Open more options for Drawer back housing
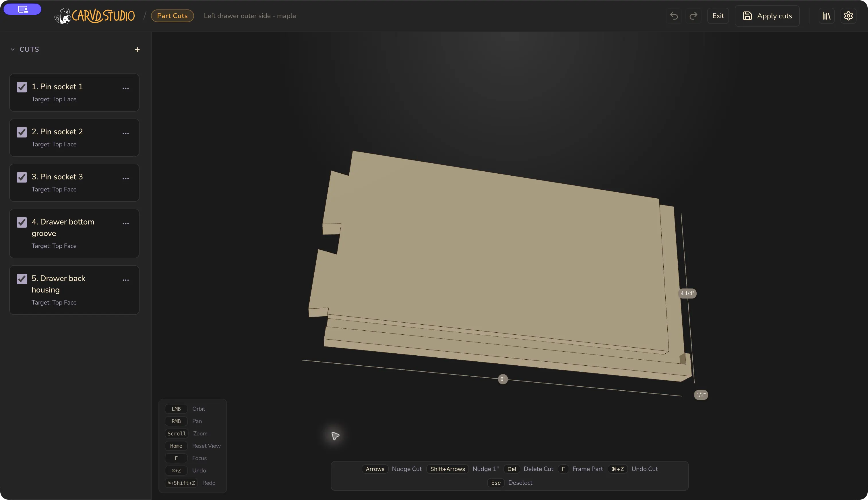This screenshot has width=868, height=500. (x=126, y=280)
